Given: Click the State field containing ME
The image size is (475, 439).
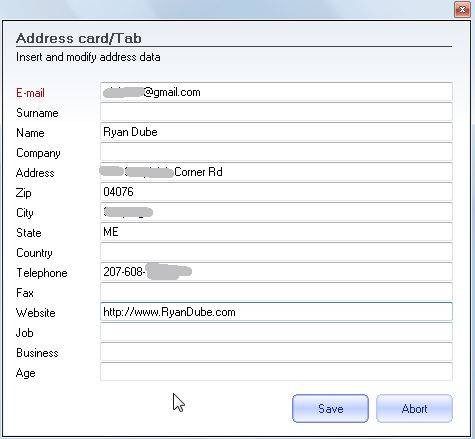Looking at the screenshot, I should 276,232.
